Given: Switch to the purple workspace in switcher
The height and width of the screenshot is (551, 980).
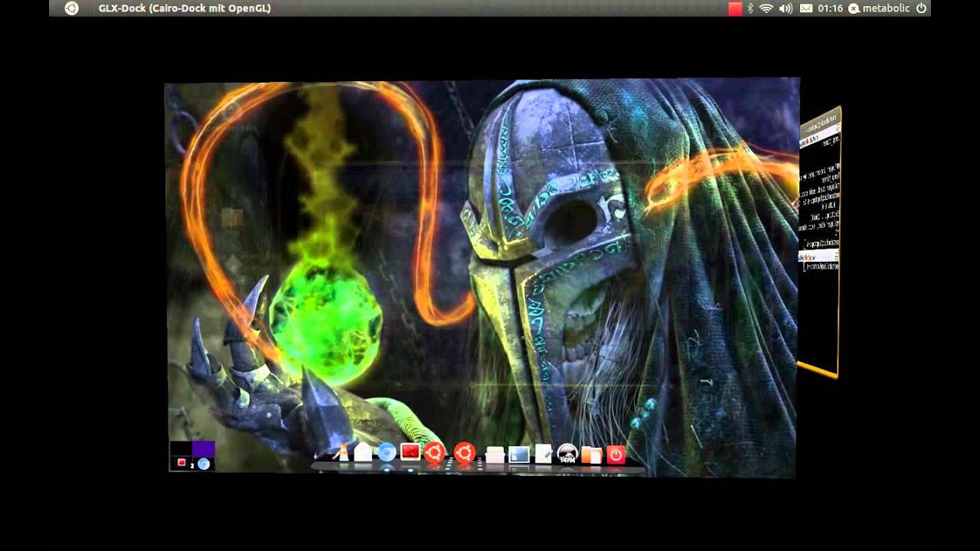Looking at the screenshot, I should pos(204,448).
